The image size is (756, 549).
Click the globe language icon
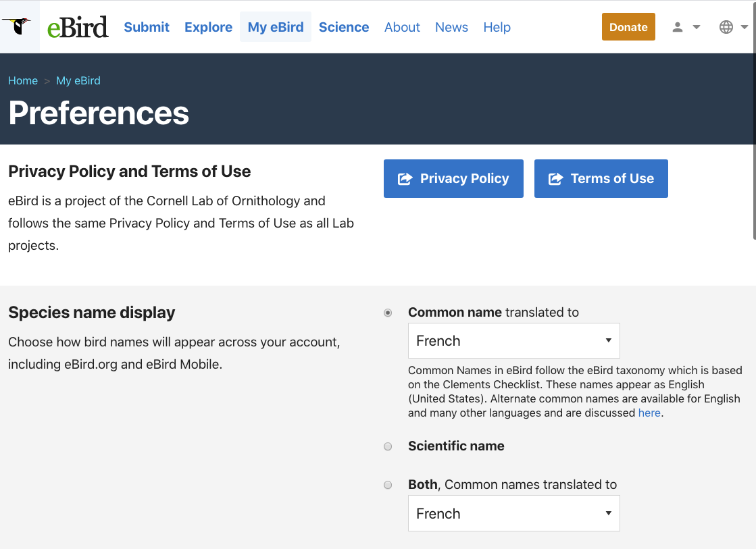pos(726,26)
